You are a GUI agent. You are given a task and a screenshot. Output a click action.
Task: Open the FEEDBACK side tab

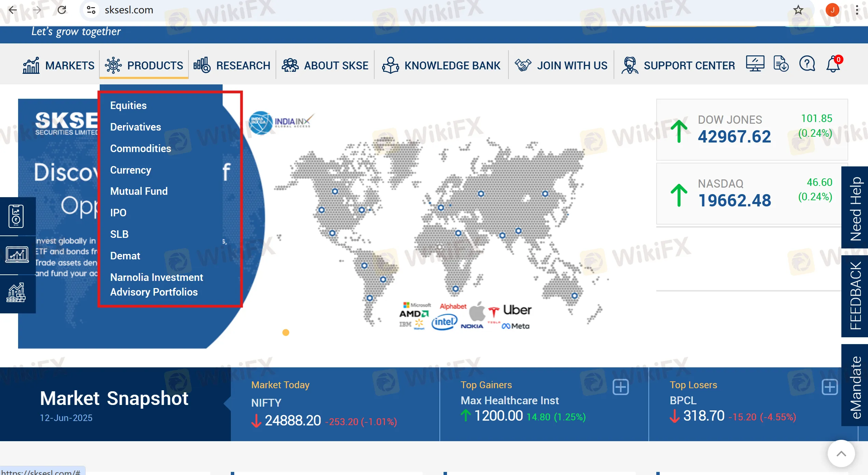click(855, 296)
